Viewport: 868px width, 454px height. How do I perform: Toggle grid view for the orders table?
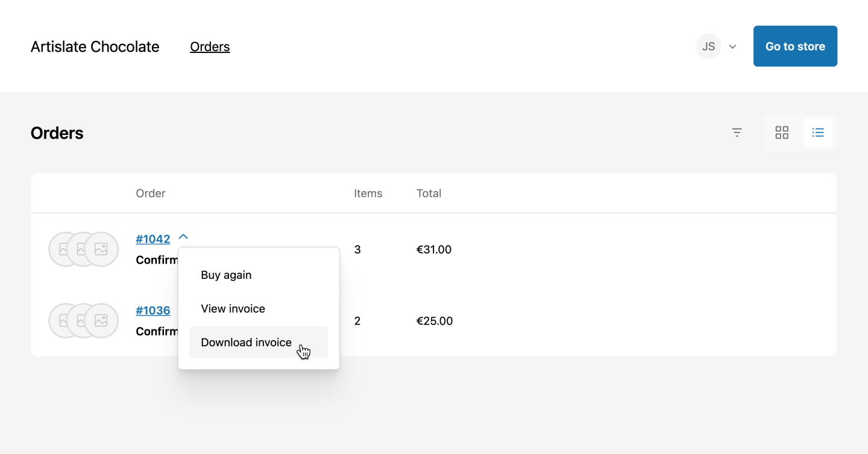(x=782, y=132)
